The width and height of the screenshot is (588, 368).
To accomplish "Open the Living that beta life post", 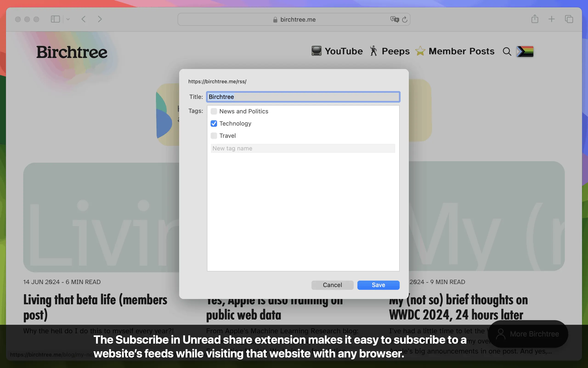I will (x=95, y=307).
